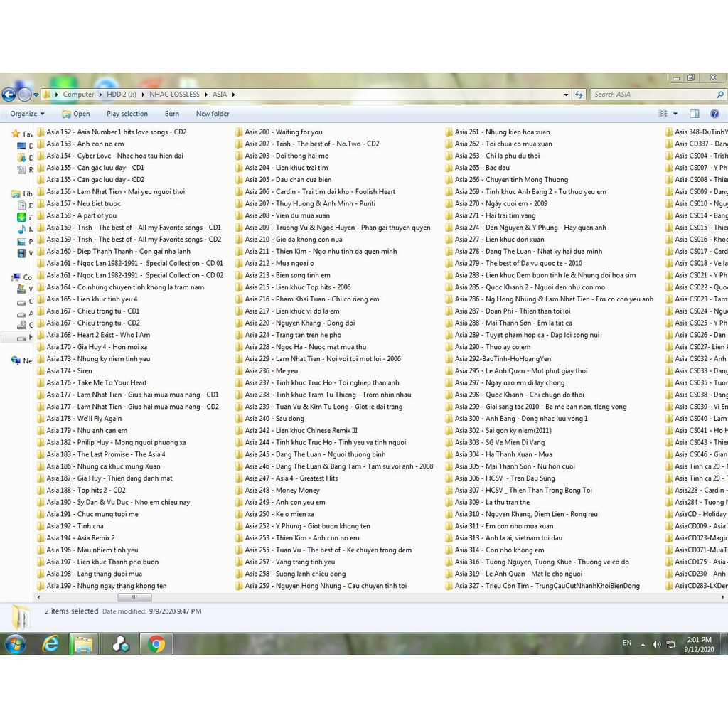The image size is (728, 728).
Task: Open Internet Explorer from the taskbar
Action: 50,644
